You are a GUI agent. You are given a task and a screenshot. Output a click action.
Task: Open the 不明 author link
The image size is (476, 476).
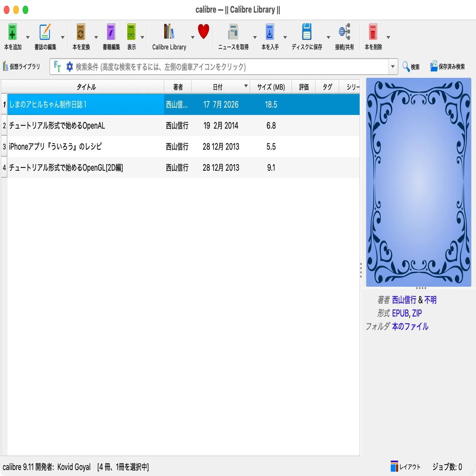tap(430, 300)
